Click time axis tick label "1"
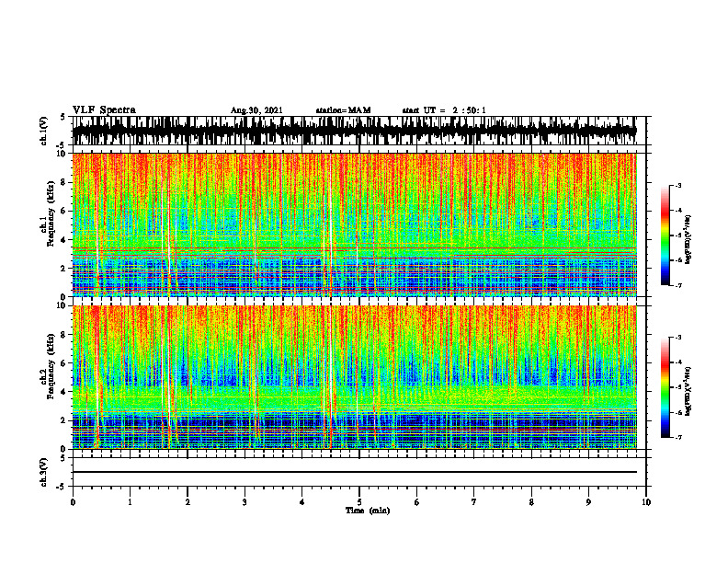728x563 pixels. [130, 502]
